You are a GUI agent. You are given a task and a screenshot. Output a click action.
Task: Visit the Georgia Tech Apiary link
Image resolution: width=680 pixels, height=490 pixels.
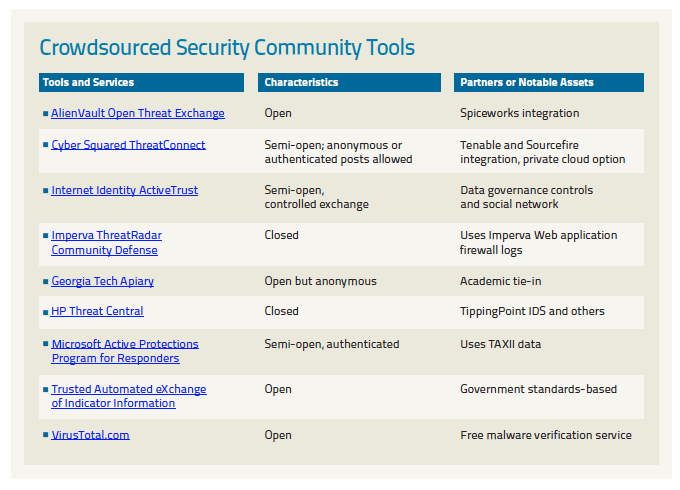[102, 281]
